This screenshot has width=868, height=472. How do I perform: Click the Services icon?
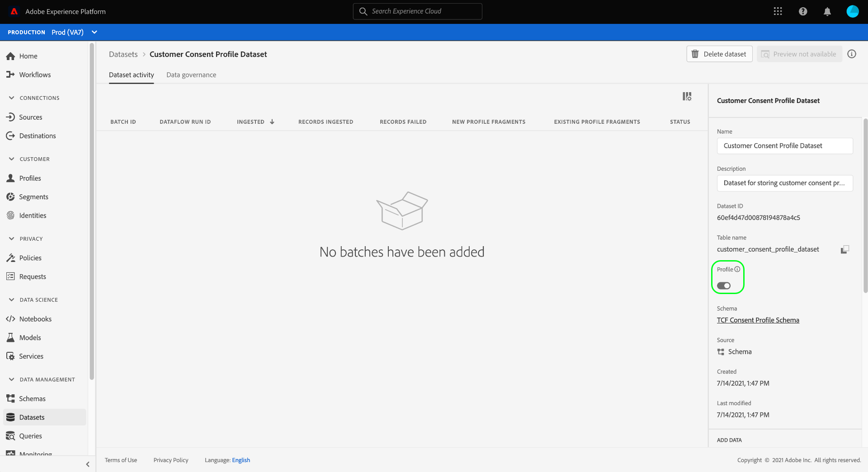(10, 356)
